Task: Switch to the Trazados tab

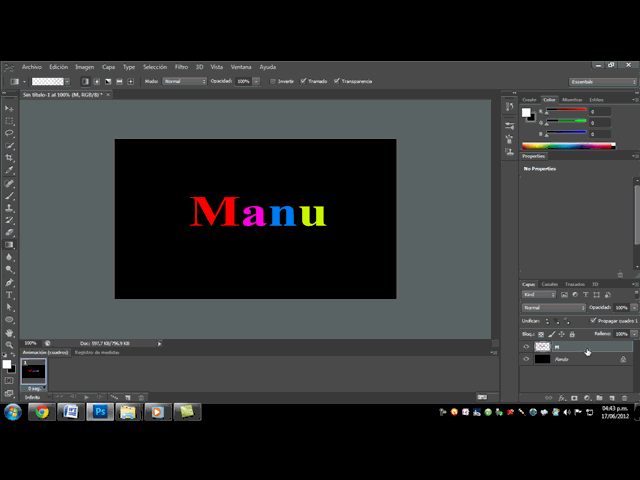Action: pyautogui.click(x=575, y=284)
